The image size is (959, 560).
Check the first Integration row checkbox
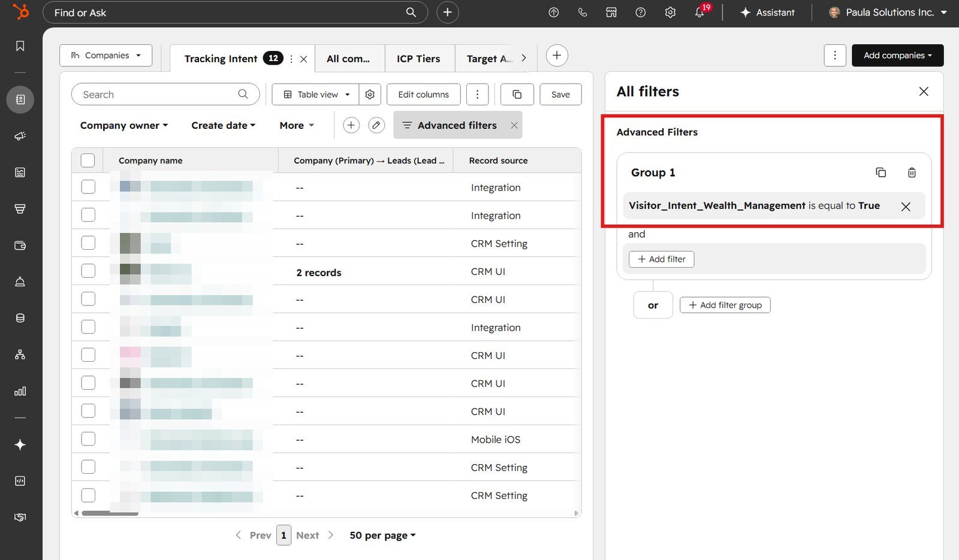pos(88,187)
